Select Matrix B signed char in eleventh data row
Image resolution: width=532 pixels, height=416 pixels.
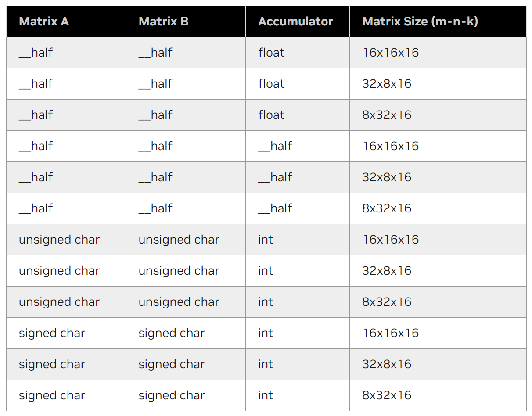[x=172, y=364]
